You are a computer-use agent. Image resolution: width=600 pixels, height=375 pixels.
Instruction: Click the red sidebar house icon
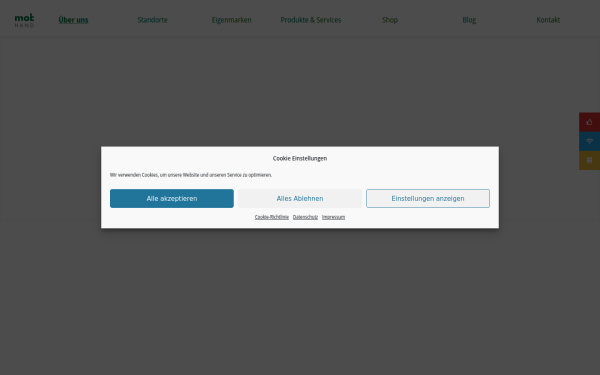coord(589,122)
